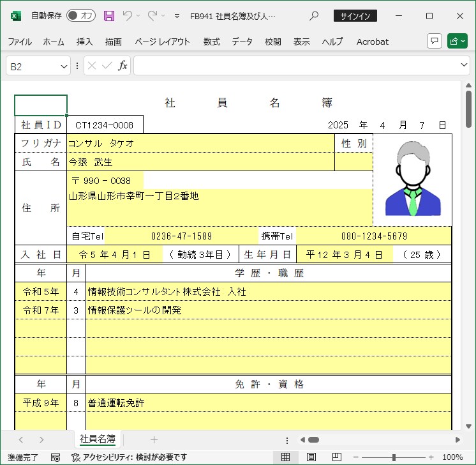Open the データ tab
Screen dimensions: 476x465
[x=242, y=42]
